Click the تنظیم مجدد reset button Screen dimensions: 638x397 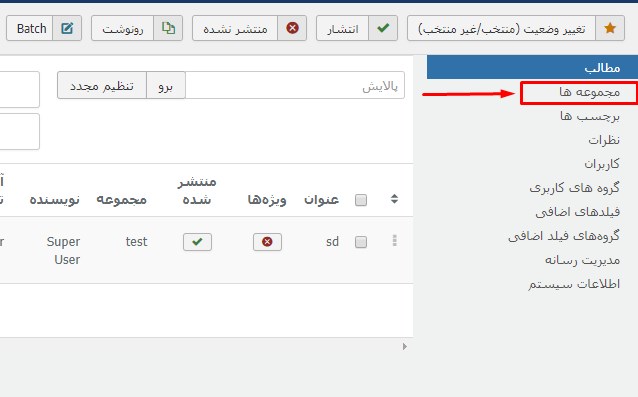102,85
